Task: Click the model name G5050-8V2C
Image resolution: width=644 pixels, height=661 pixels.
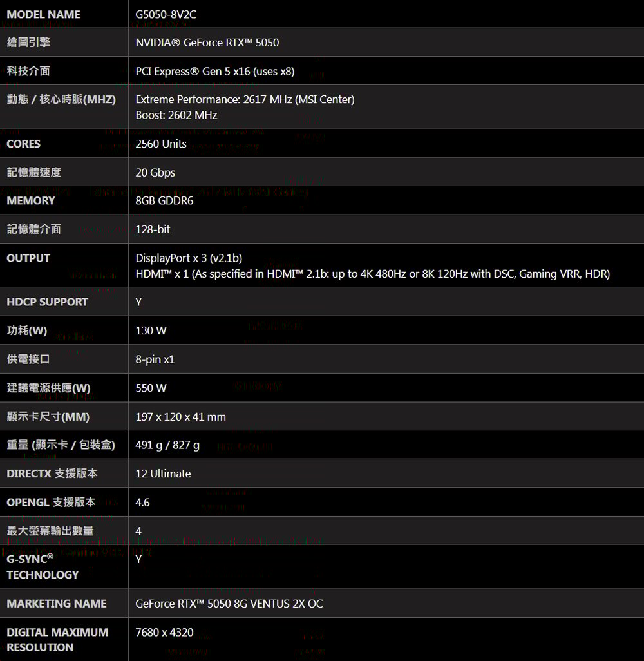Action: 166,15
